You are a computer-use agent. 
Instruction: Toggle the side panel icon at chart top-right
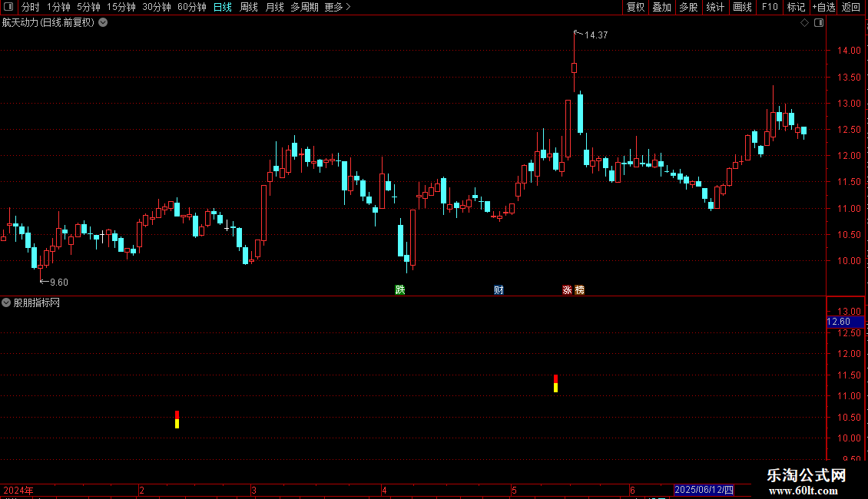click(819, 23)
